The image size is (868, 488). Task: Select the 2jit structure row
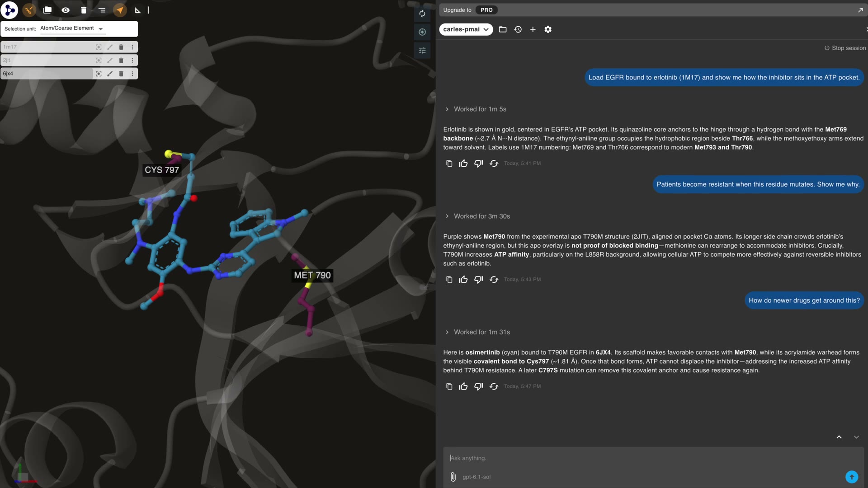(x=47, y=60)
